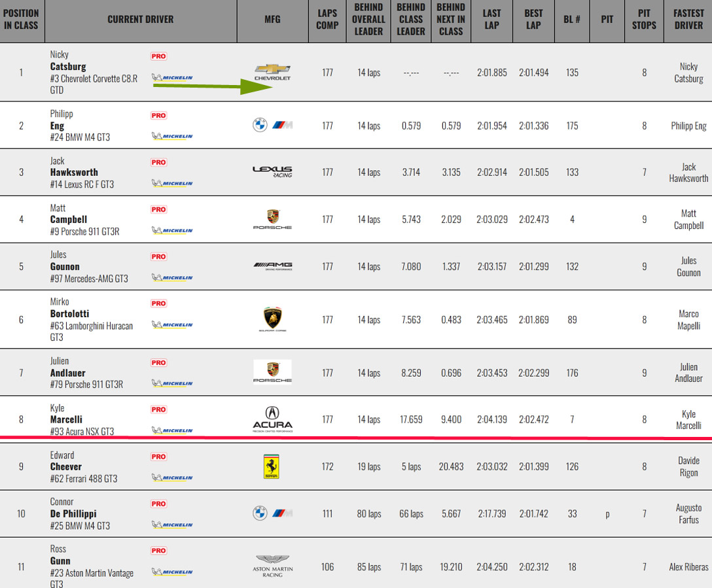Click the #62 Ferrari 488 GT3 car entry
Viewport: 712px width, 588px height.
tap(84, 479)
